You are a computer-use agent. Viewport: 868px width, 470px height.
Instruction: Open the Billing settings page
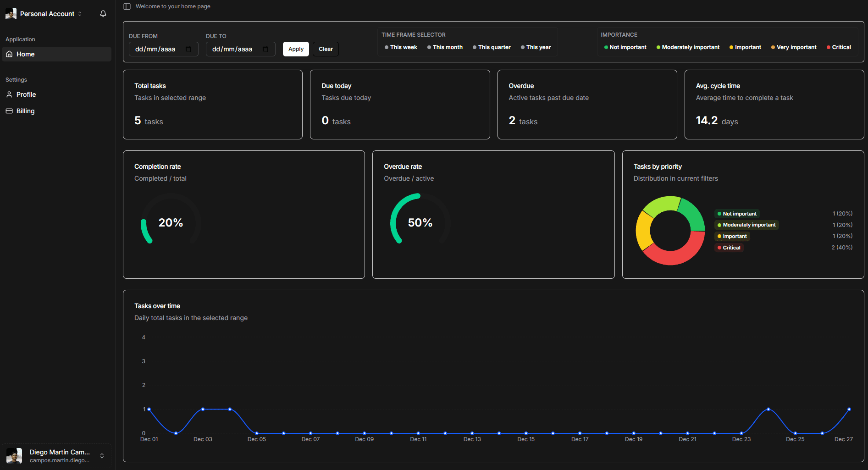coord(26,111)
